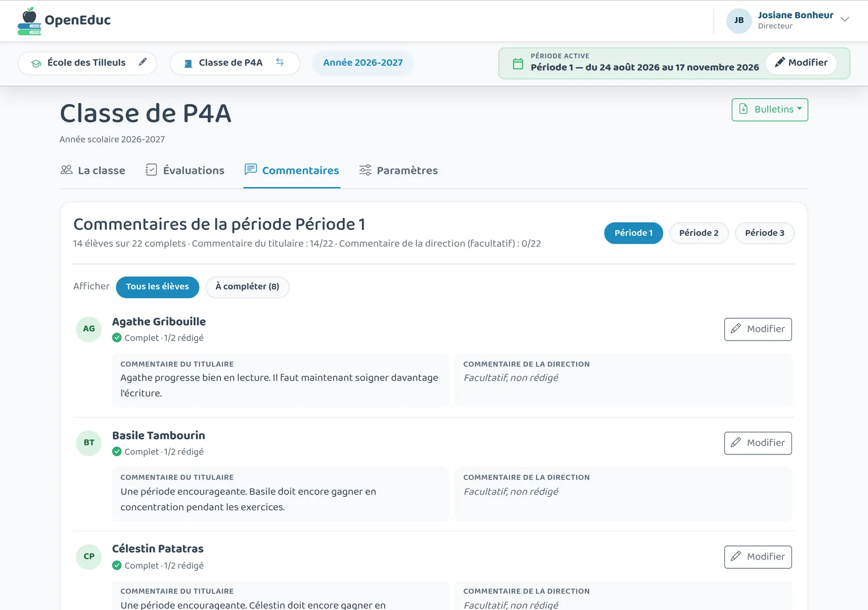Click Basile's Facultatif, non rédigé direction comment
This screenshot has height=610, width=868.
click(x=511, y=492)
